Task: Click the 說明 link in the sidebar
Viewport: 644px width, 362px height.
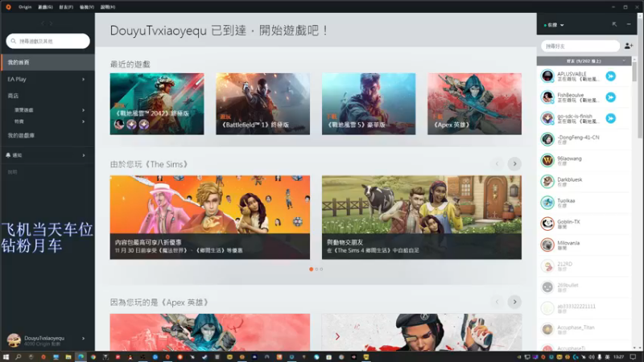Action: [12, 172]
